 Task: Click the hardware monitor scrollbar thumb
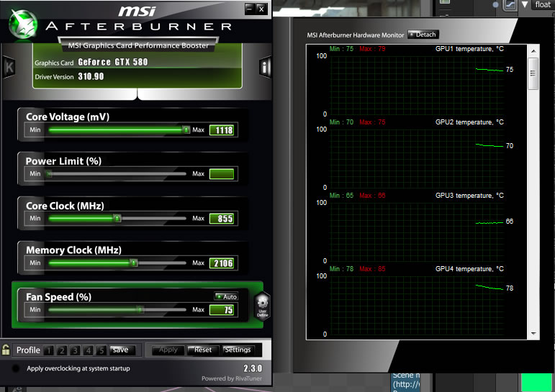point(533,73)
